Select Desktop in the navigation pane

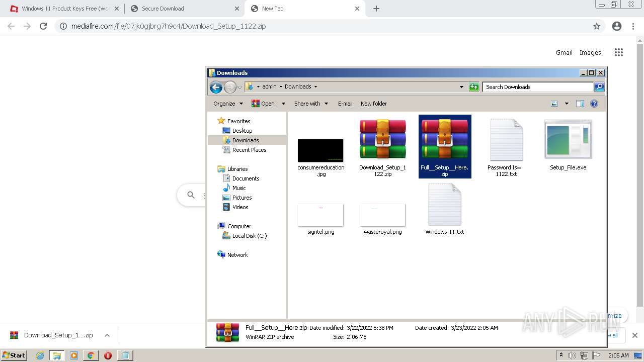(x=242, y=131)
